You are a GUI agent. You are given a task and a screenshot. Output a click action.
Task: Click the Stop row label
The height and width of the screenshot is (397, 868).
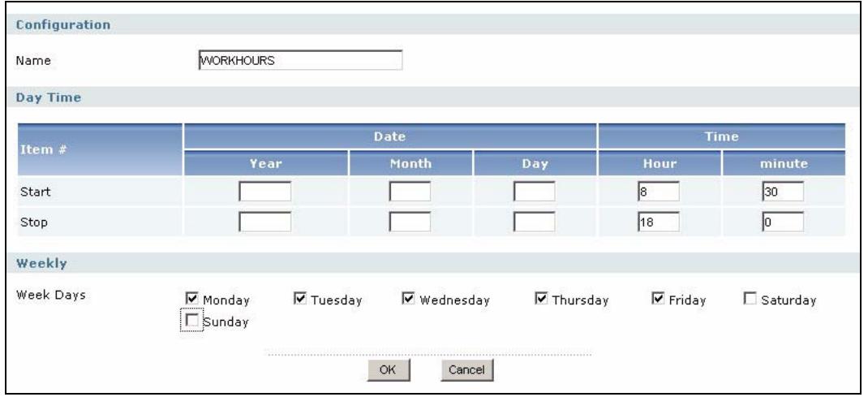coord(34,222)
